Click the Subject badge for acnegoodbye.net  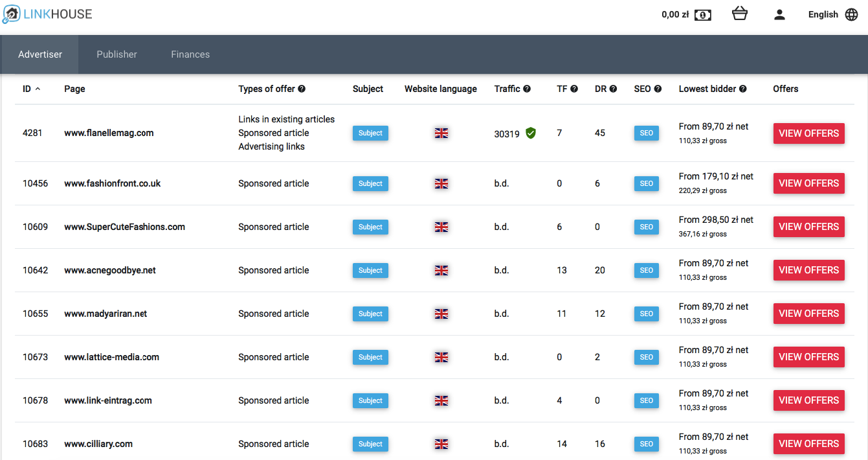[x=370, y=270]
